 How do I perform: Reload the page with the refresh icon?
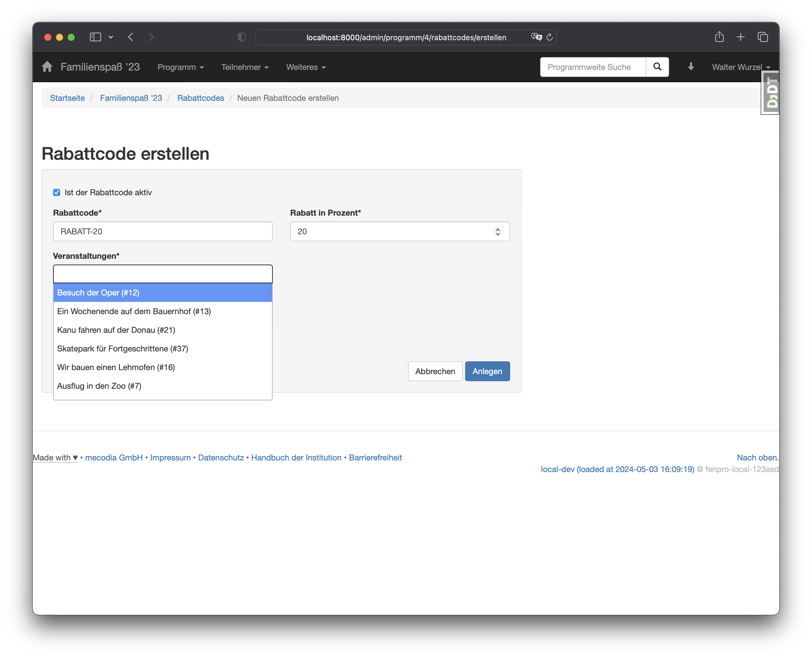[x=549, y=37]
